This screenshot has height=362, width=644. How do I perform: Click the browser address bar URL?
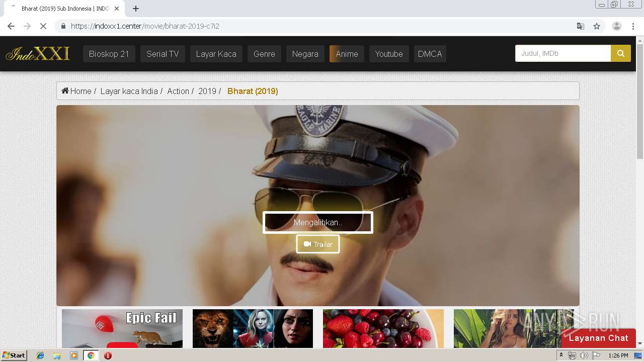tap(145, 26)
